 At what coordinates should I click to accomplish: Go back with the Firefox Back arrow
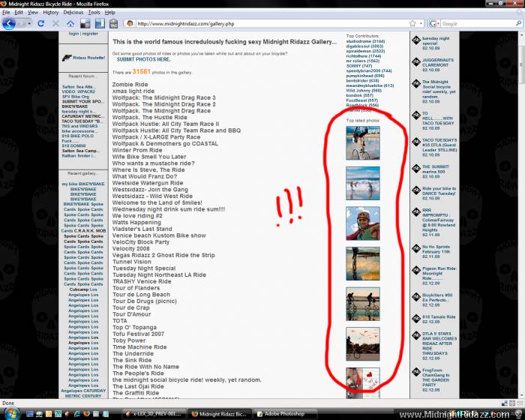pos(9,23)
